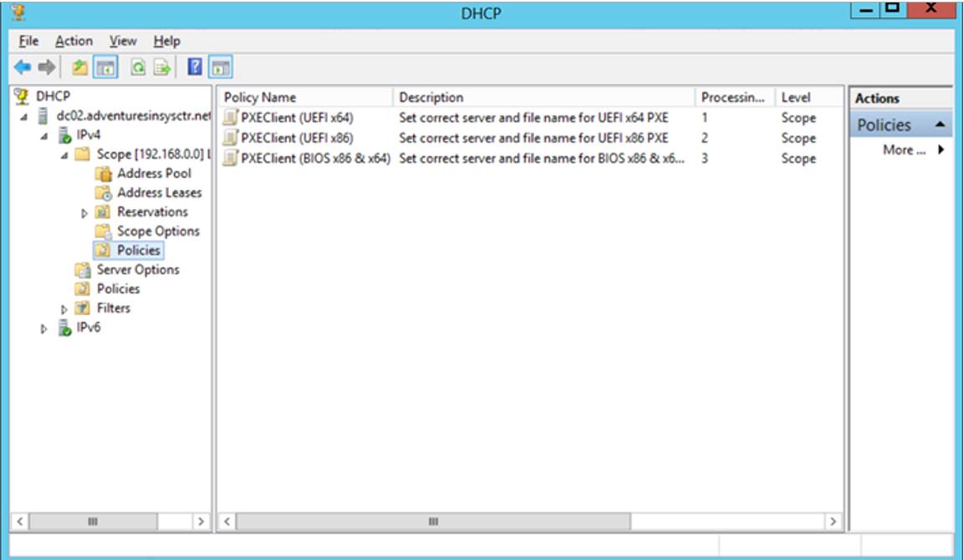Collapse the dc02.adventuresinsysctr server node

(24, 117)
